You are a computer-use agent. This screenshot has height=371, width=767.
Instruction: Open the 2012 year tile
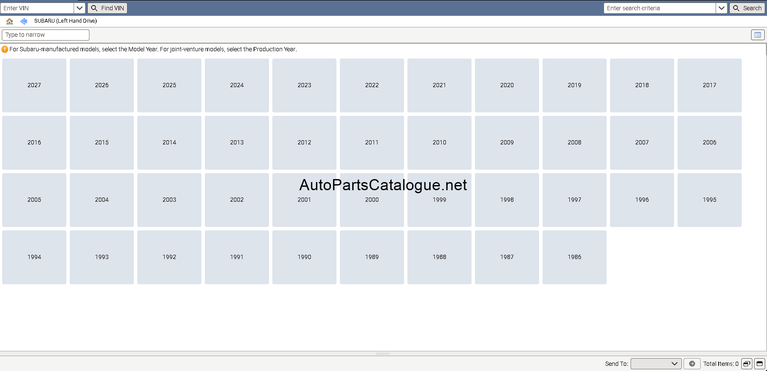click(304, 142)
